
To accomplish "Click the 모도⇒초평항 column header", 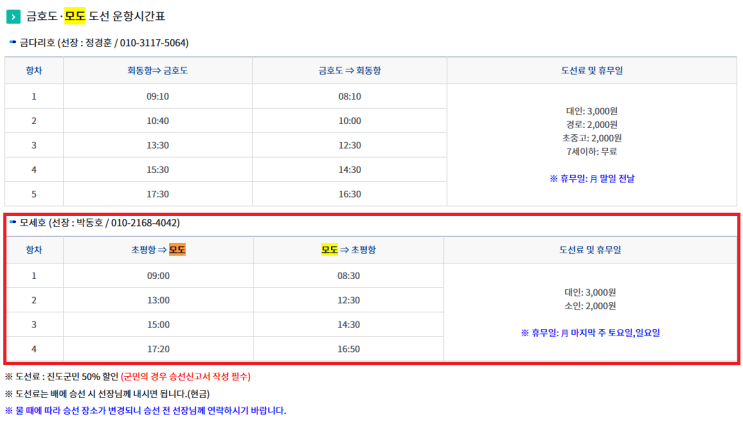I will click(348, 250).
